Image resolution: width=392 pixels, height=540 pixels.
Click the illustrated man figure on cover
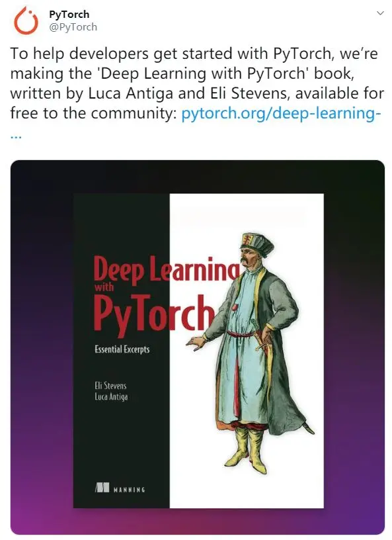pos(251,351)
